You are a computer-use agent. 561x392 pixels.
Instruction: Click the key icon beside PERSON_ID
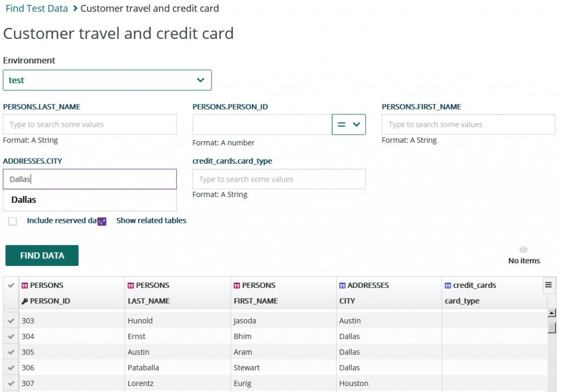pyautogui.click(x=25, y=301)
